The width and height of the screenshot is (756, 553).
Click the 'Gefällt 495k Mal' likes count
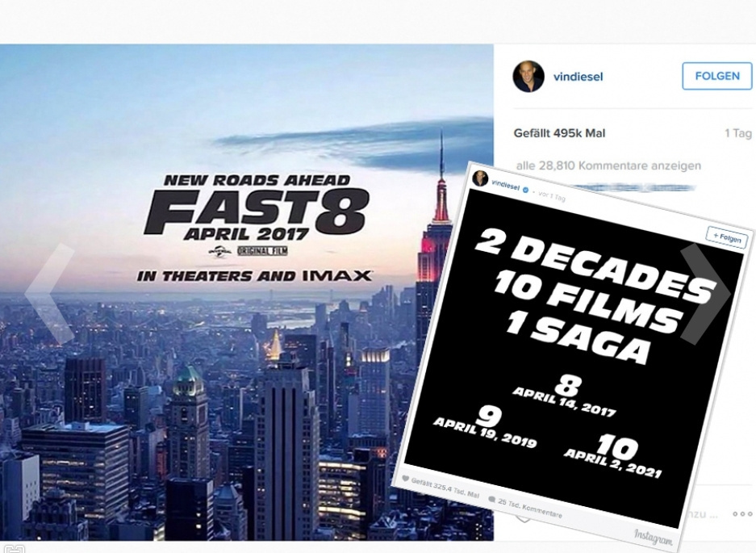559,133
